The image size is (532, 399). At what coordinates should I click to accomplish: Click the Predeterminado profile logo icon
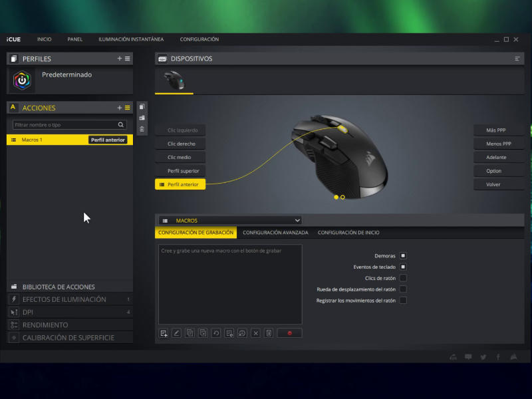pyautogui.click(x=22, y=80)
